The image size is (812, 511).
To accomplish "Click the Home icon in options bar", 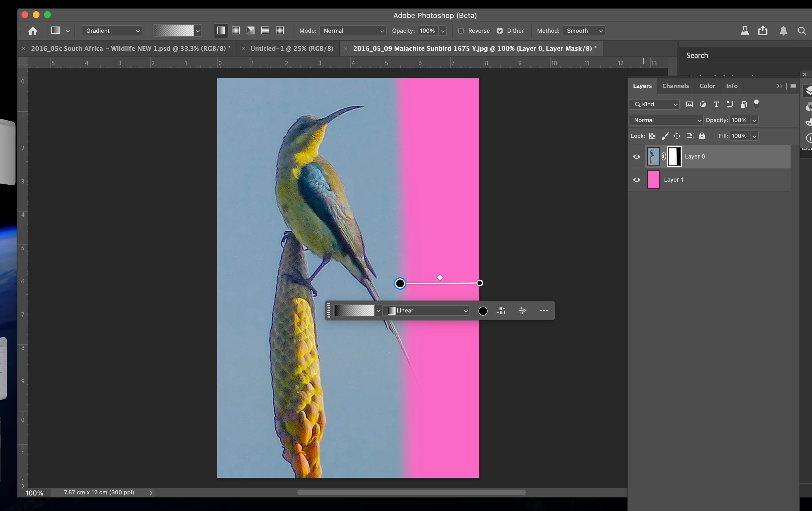I will pyautogui.click(x=33, y=31).
